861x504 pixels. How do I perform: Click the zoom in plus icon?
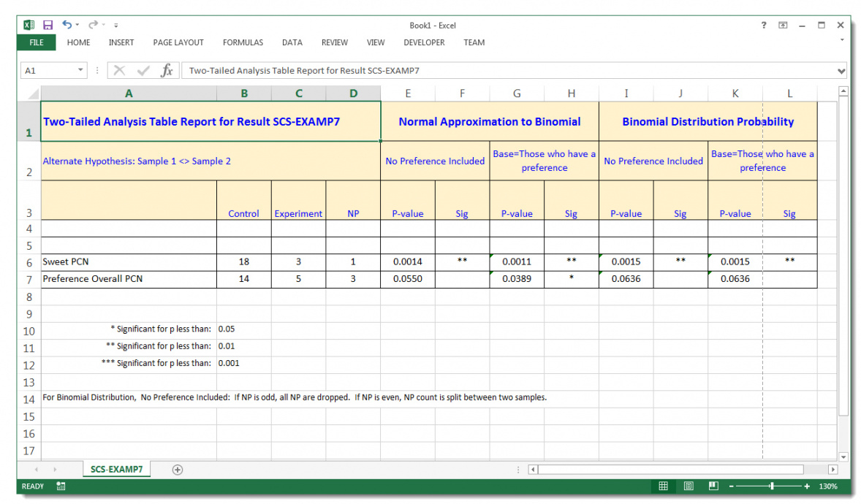[x=807, y=486]
